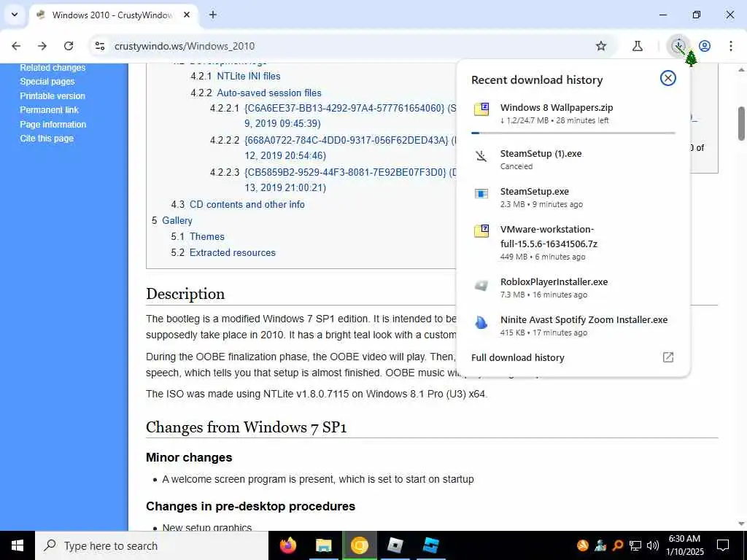
Task: Click Printable version in sidebar
Action: click(x=53, y=96)
